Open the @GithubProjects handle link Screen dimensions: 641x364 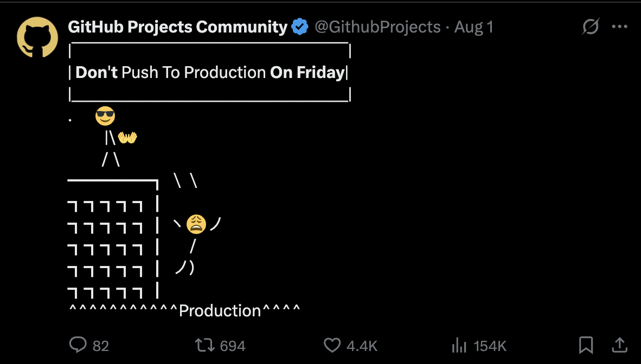[x=378, y=27]
